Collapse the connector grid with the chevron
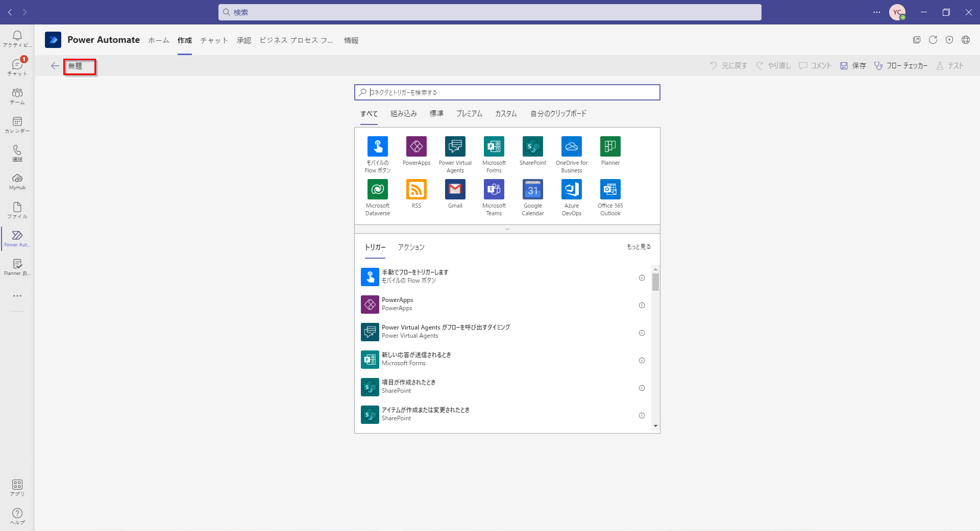The image size is (980, 531). [x=507, y=229]
